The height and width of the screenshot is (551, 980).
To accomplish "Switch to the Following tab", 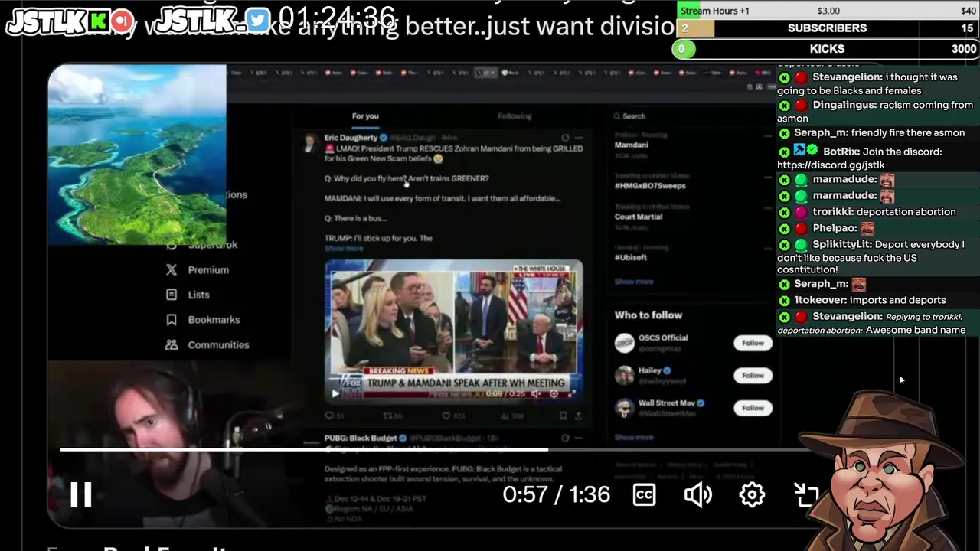I will pos(514,116).
